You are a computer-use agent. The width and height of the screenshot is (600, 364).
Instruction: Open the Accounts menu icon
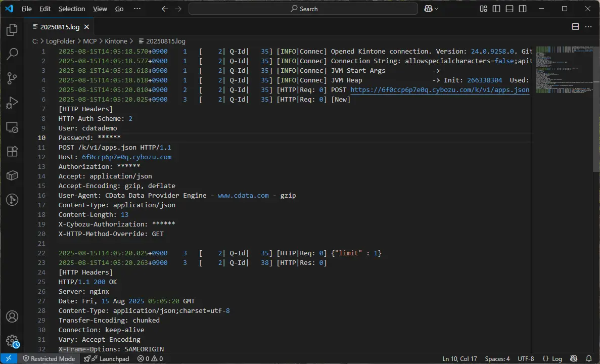(x=12, y=316)
